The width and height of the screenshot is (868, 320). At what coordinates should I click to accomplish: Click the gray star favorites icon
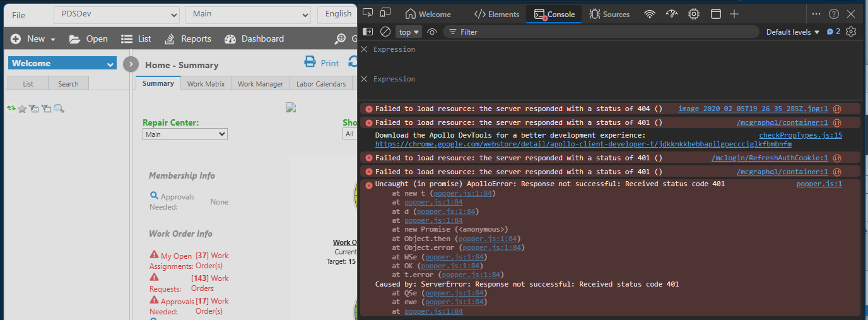(22, 109)
